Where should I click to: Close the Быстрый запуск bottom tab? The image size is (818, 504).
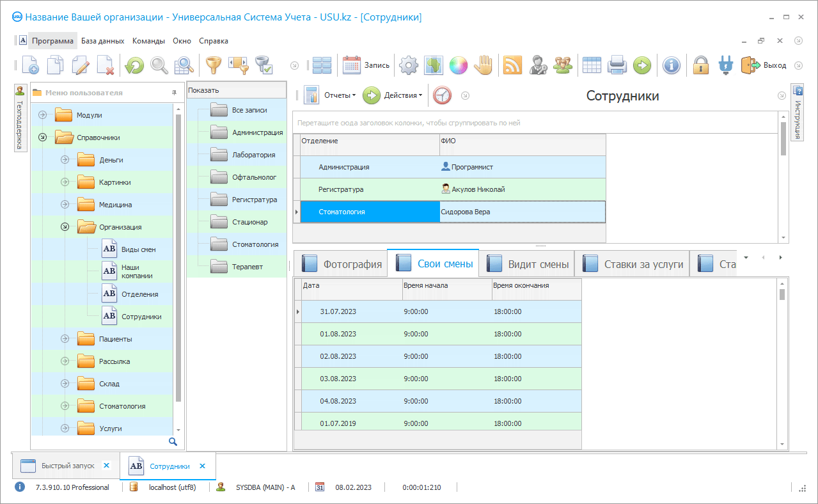[107, 466]
